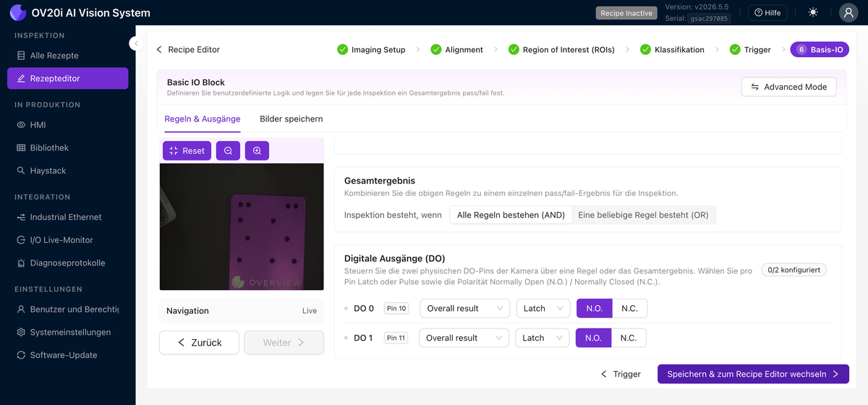Click the Gesamtergebnis heading
The width and height of the screenshot is (868, 405).
coord(380,180)
